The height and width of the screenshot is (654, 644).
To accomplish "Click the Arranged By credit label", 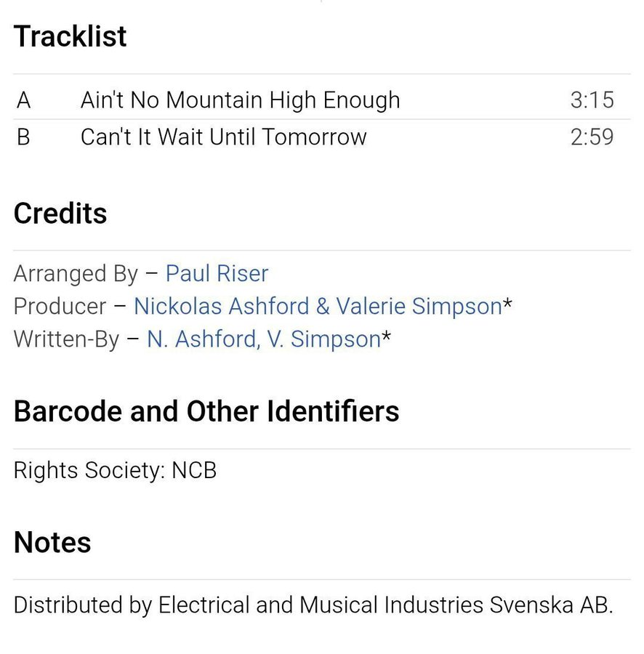I will [x=75, y=274].
